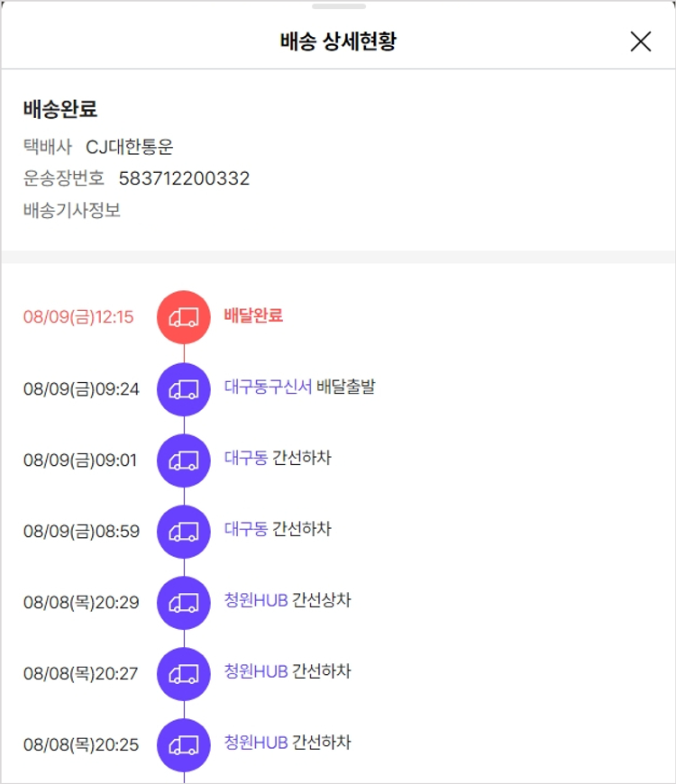Screen dimensions: 676x784
Task: Click the CJ대한통운 courier name
Action: (129, 147)
